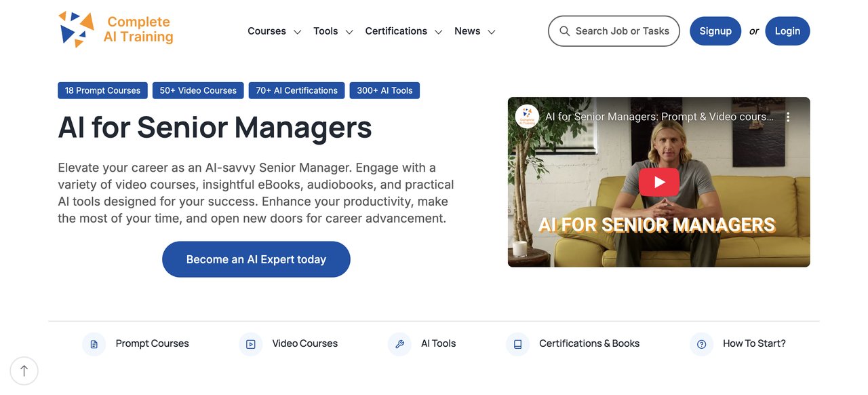This screenshot has height=395, width=868.
Task: Click the Prompt Courses document icon
Action: click(94, 344)
